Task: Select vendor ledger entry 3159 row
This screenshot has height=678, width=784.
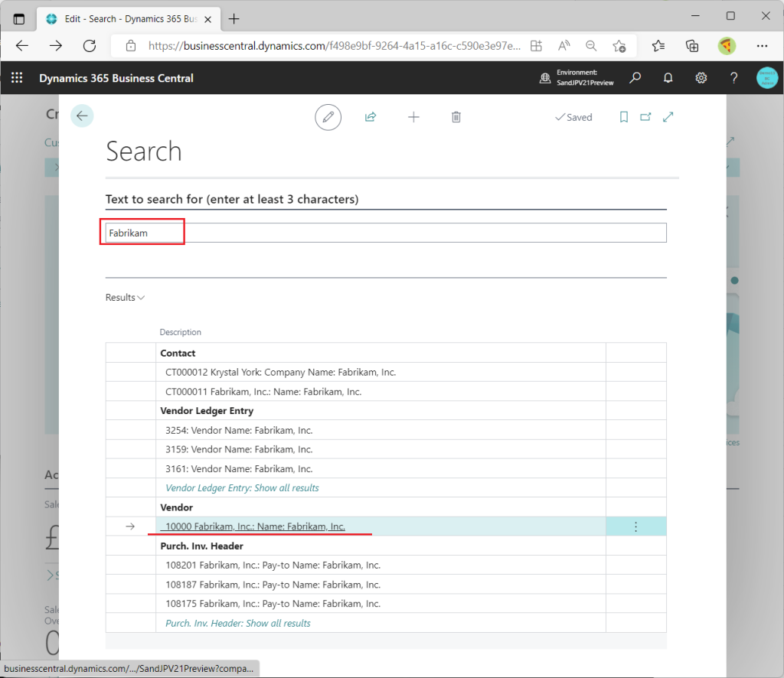Action: 239,449
